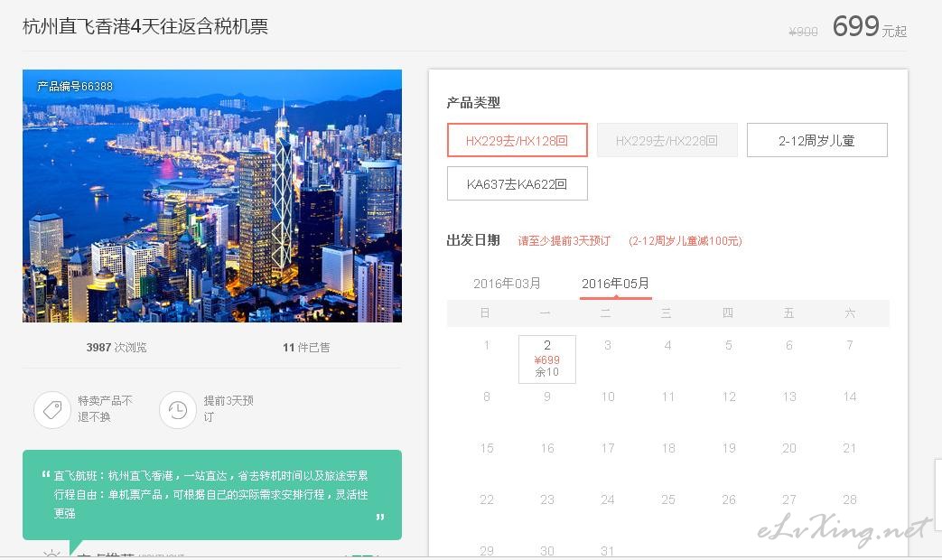
Task: Click date 7 in the May calendar
Action: 850,345
